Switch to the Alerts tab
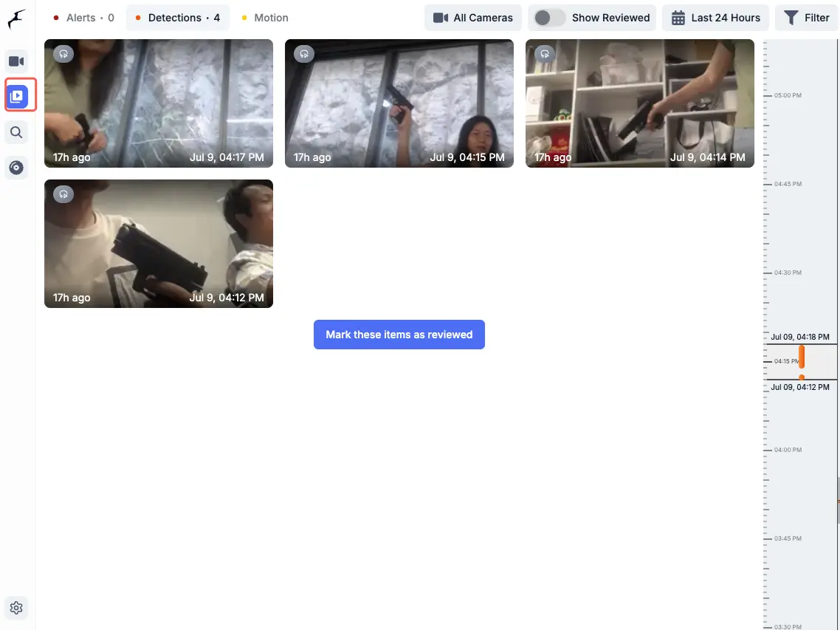This screenshot has height=630, width=840. pyautogui.click(x=83, y=18)
